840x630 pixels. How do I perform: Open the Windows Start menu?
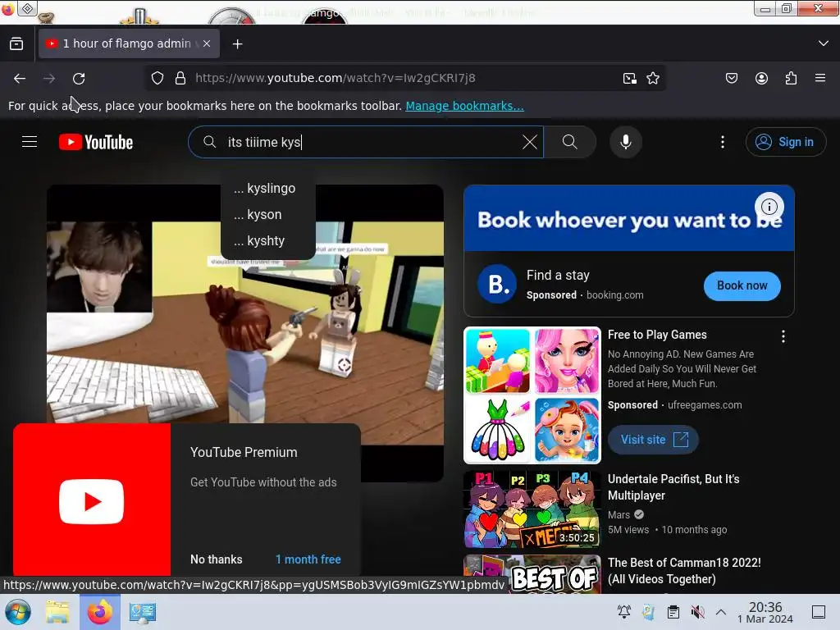click(x=18, y=612)
